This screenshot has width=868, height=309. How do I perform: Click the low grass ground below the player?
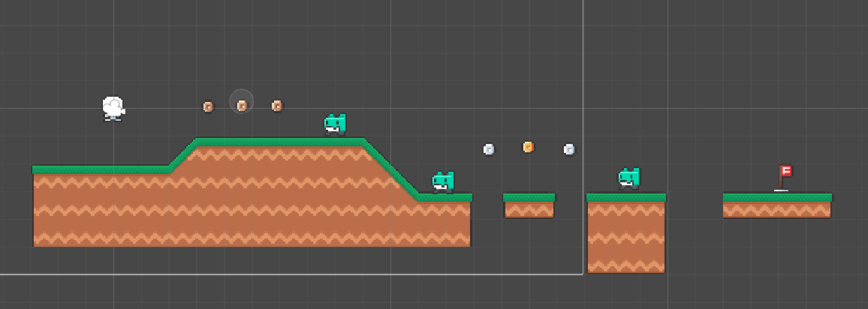tap(100, 169)
